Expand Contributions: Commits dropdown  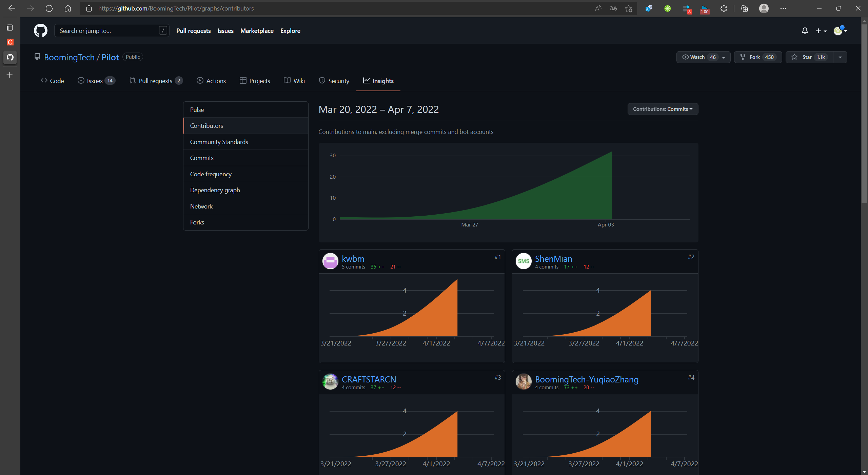pos(663,109)
